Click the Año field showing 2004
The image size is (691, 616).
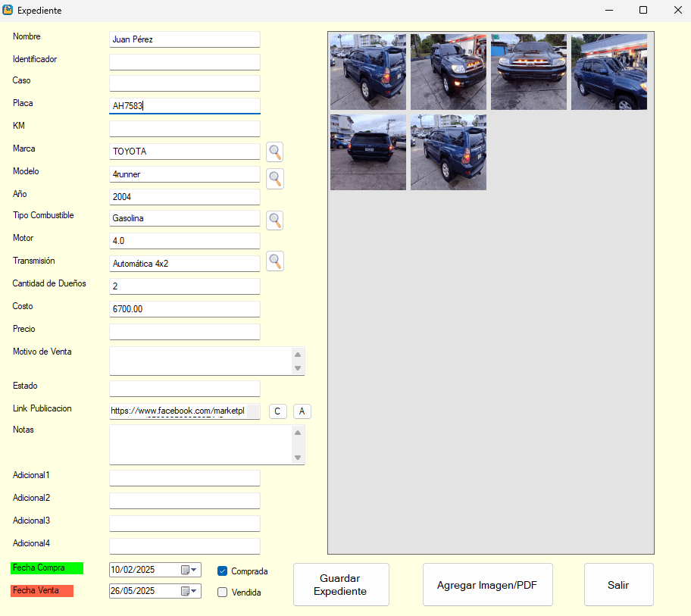(x=185, y=196)
